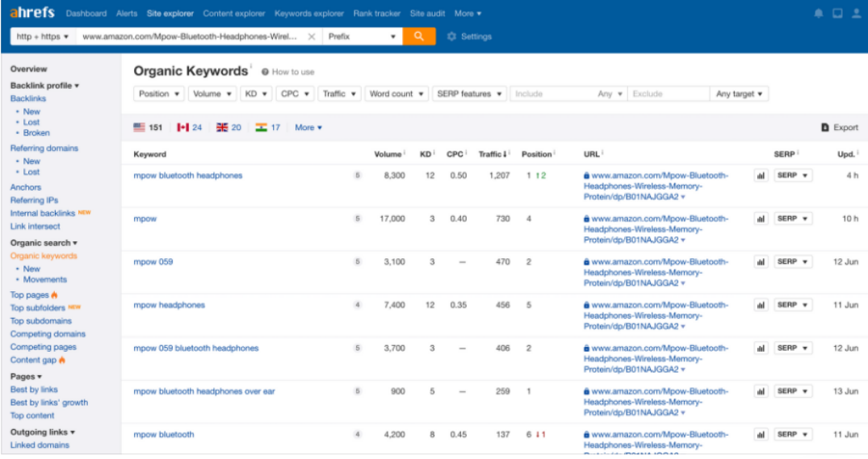868x459 pixels.
Task: Open Linked domains in the sidebar
Action: [x=40, y=445]
